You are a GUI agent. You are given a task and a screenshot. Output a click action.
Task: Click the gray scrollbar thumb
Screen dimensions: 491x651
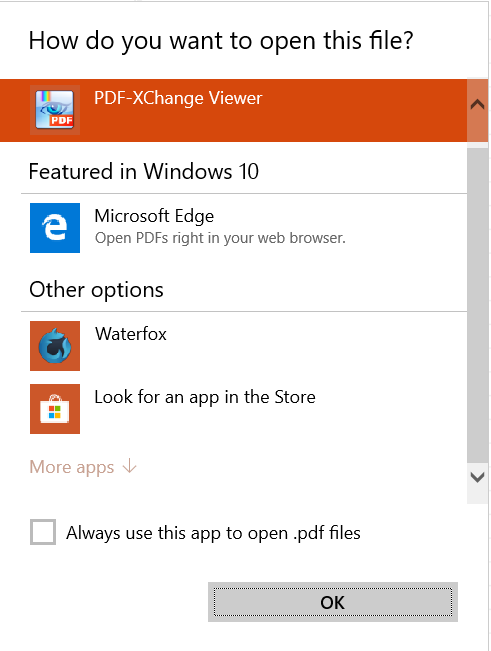click(x=477, y=305)
